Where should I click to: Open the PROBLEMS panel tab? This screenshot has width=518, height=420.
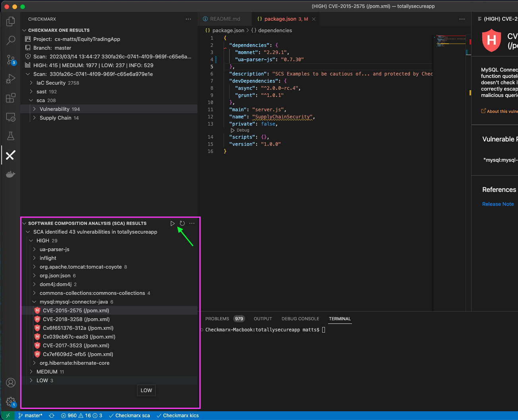pos(224,319)
